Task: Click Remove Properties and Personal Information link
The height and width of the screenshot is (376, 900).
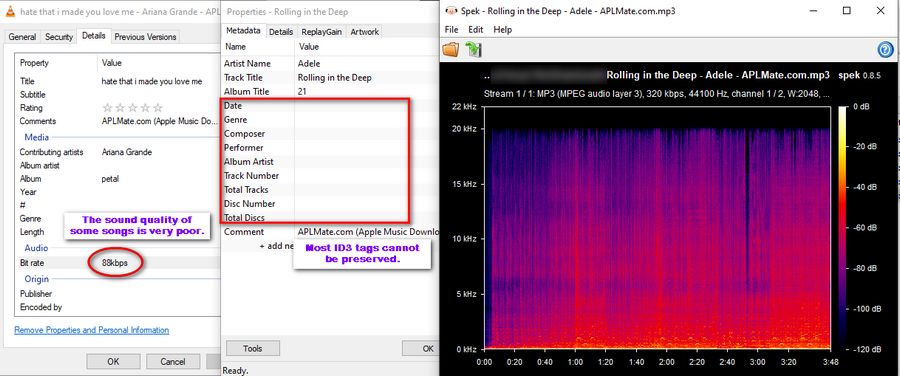Action: [x=92, y=330]
